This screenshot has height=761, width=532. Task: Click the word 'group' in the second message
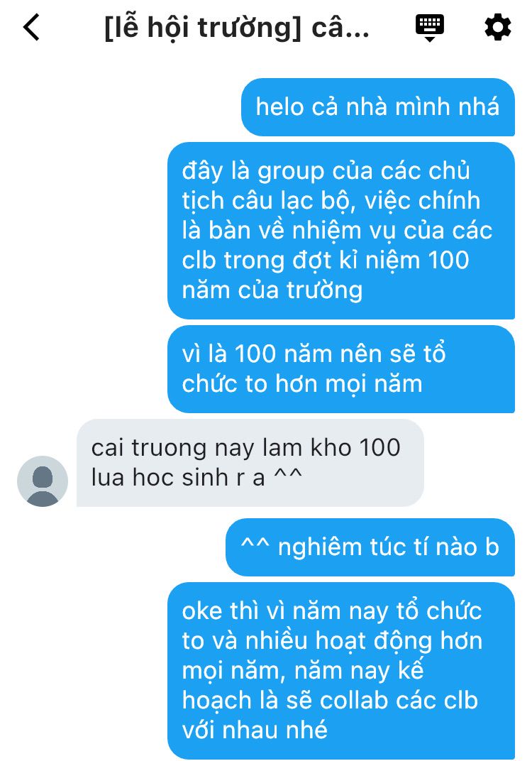[x=291, y=173]
